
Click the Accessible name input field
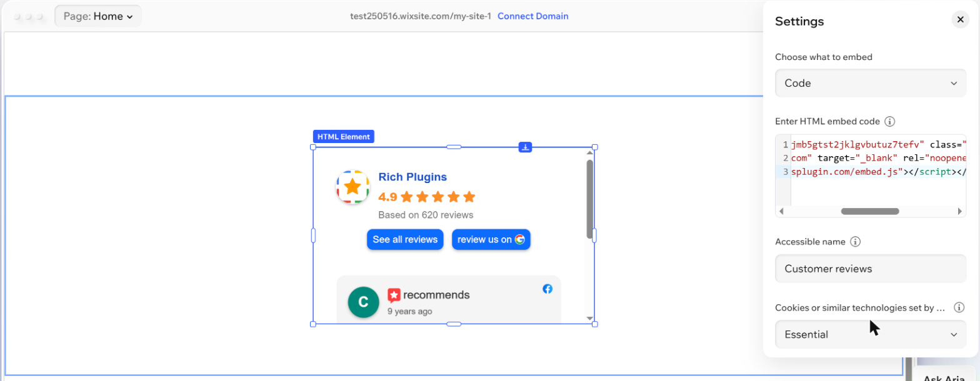tap(871, 269)
